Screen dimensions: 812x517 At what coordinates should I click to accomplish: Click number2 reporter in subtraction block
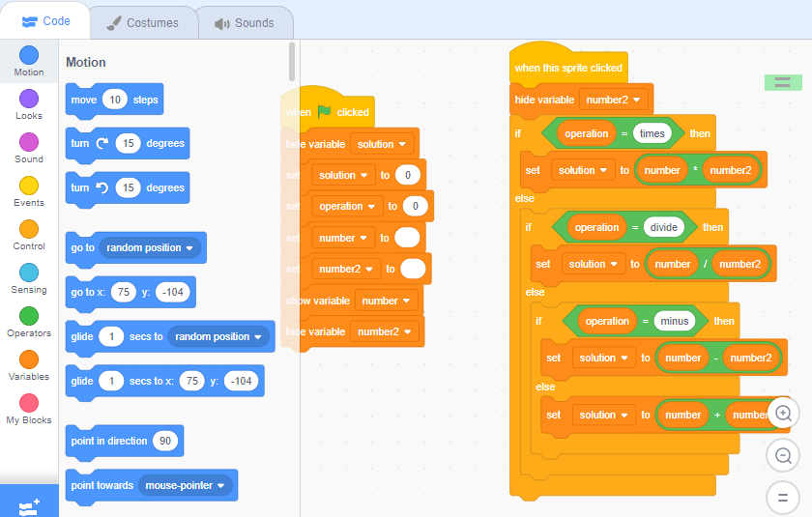pos(750,359)
